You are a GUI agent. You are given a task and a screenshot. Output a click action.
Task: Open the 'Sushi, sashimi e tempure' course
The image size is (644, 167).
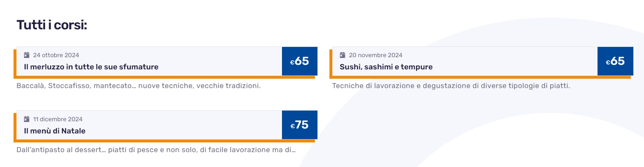tap(386, 67)
